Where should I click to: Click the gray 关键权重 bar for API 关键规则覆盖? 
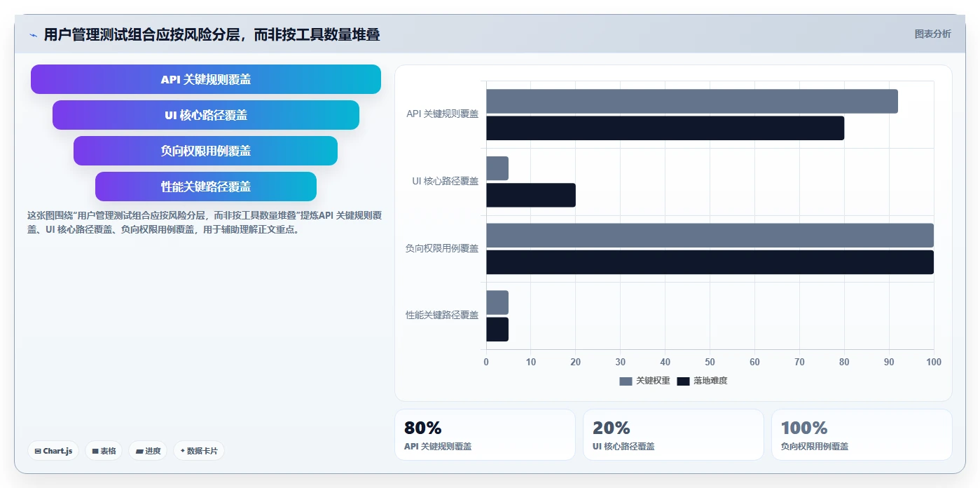692,101
